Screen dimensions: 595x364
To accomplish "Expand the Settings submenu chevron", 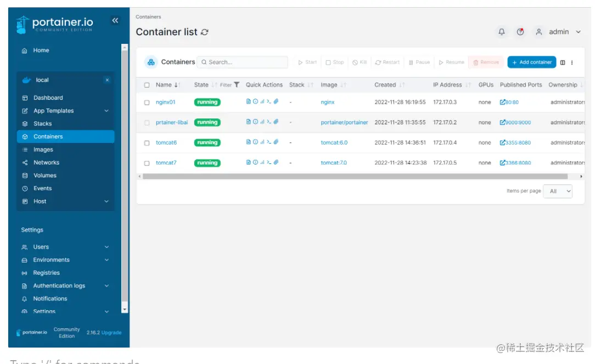I will 106,311.
